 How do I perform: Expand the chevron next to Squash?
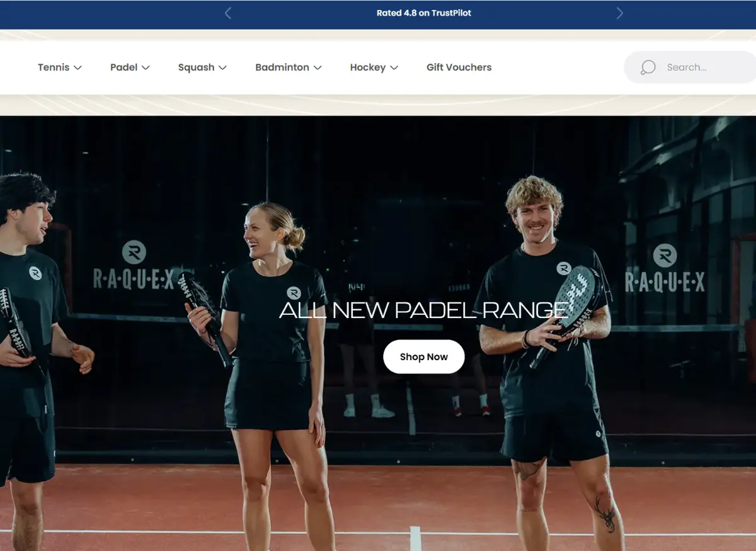coord(222,68)
